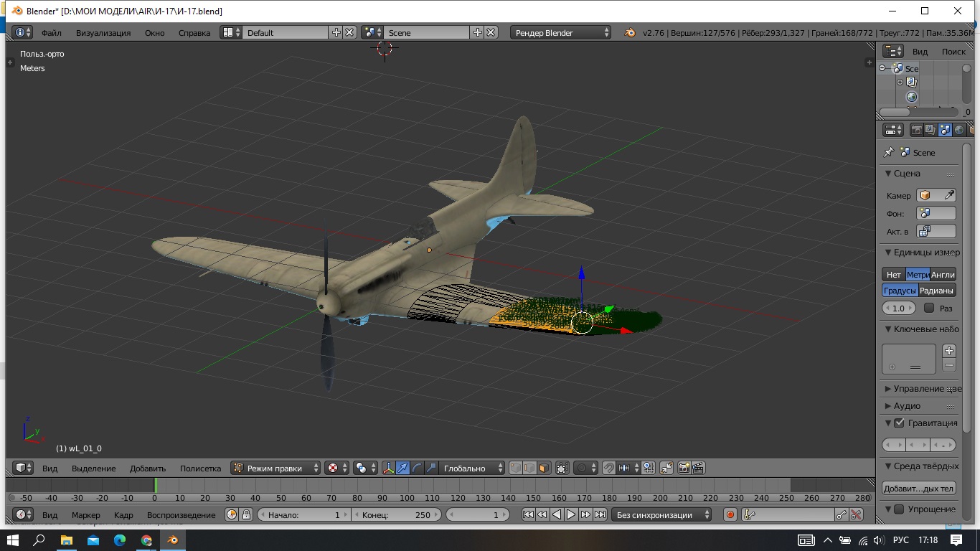980x551 pixels.
Task: Select face selection mode cube icon
Action: tap(544, 468)
